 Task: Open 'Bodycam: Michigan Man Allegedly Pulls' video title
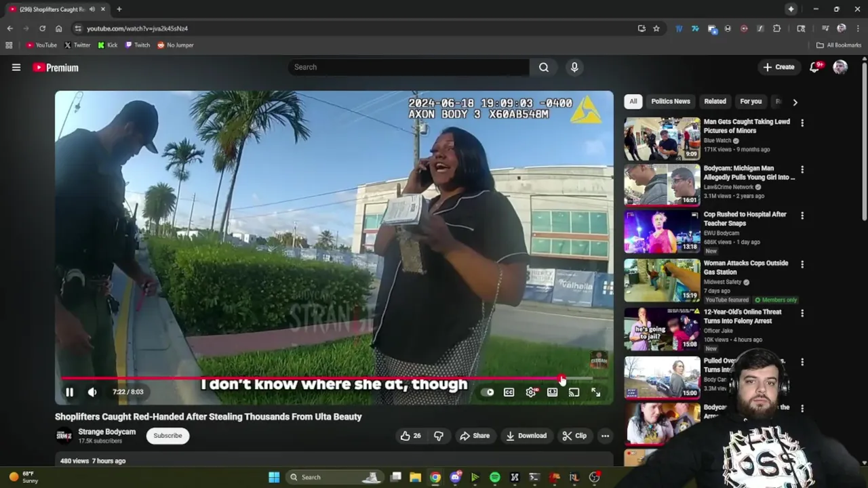point(749,173)
